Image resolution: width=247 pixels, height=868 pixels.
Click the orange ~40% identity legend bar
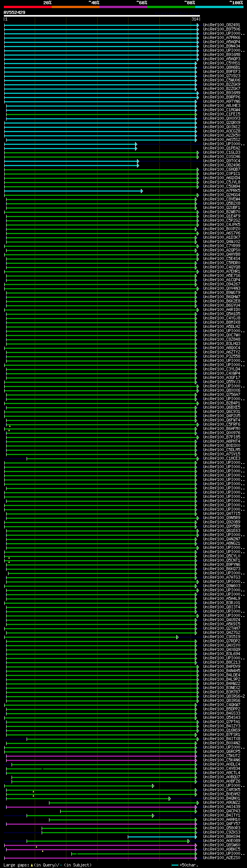[75, 7]
